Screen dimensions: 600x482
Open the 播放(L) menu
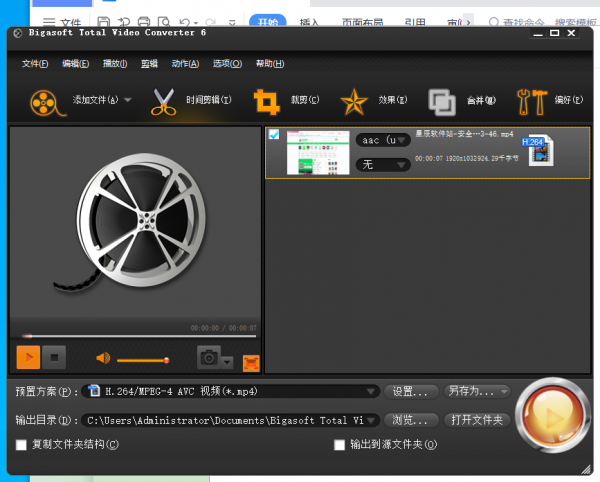[x=115, y=64]
